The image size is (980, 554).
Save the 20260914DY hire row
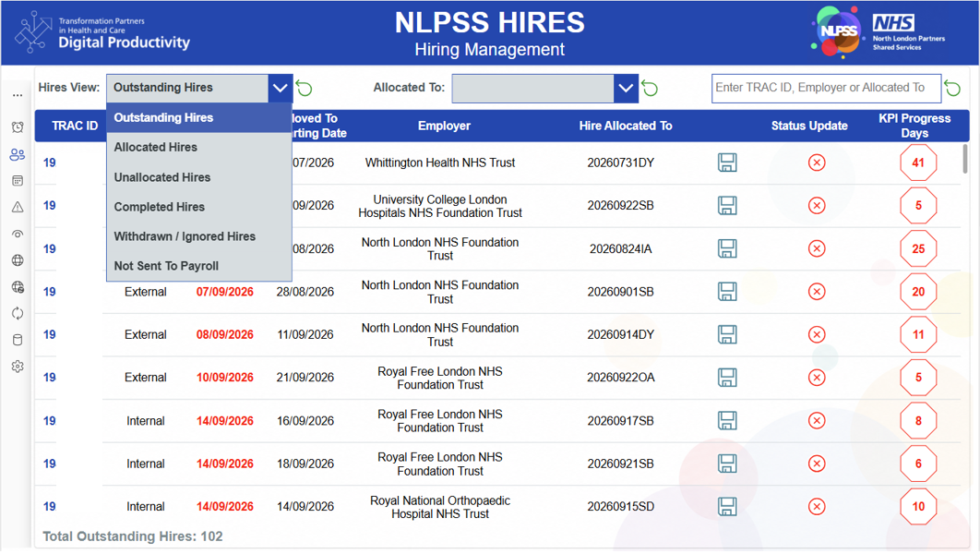[x=727, y=334]
